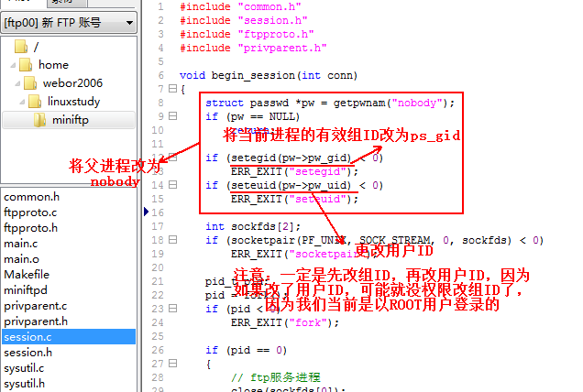Click 'sockfds[2]' declaration on line 17

tap(262, 226)
